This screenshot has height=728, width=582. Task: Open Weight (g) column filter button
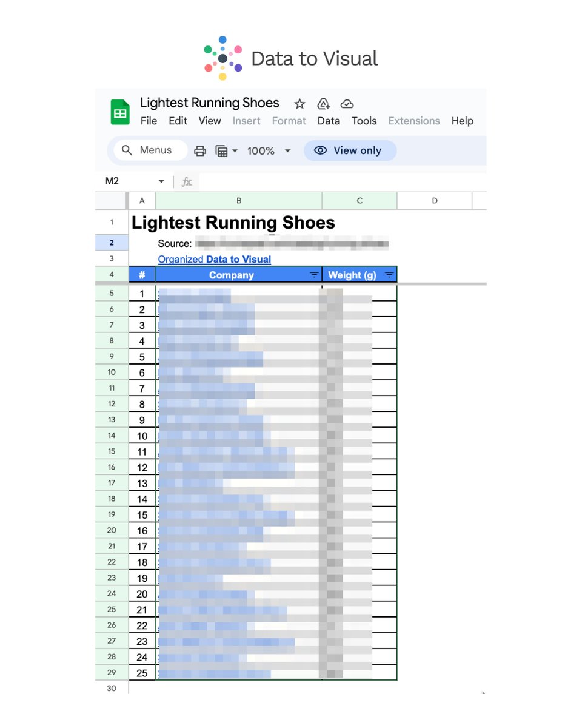coord(389,275)
